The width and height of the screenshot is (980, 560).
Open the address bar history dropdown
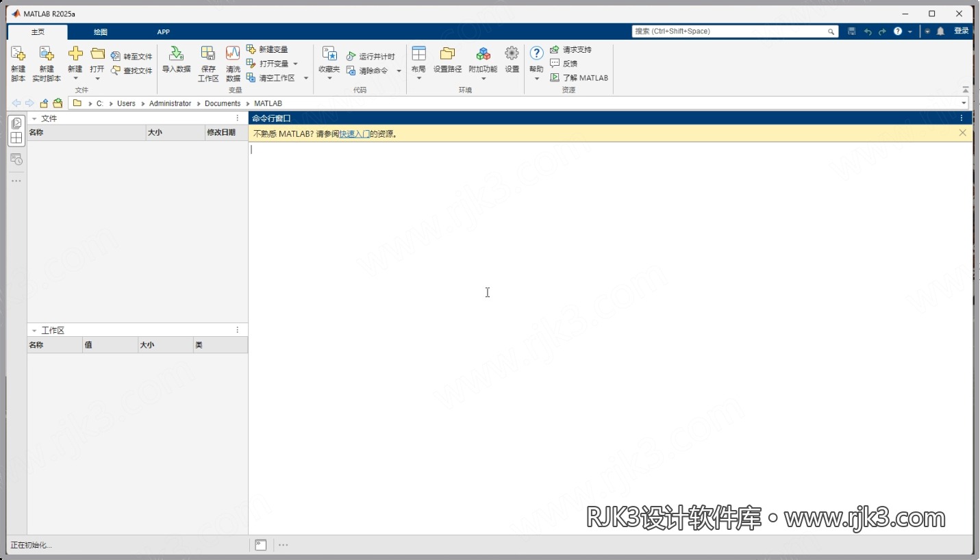964,103
